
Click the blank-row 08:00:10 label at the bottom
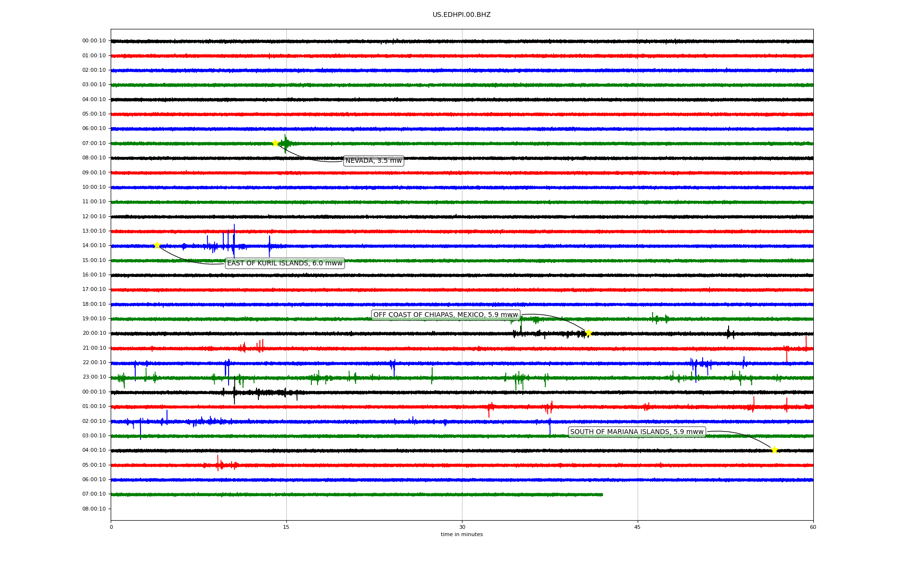[94, 509]
